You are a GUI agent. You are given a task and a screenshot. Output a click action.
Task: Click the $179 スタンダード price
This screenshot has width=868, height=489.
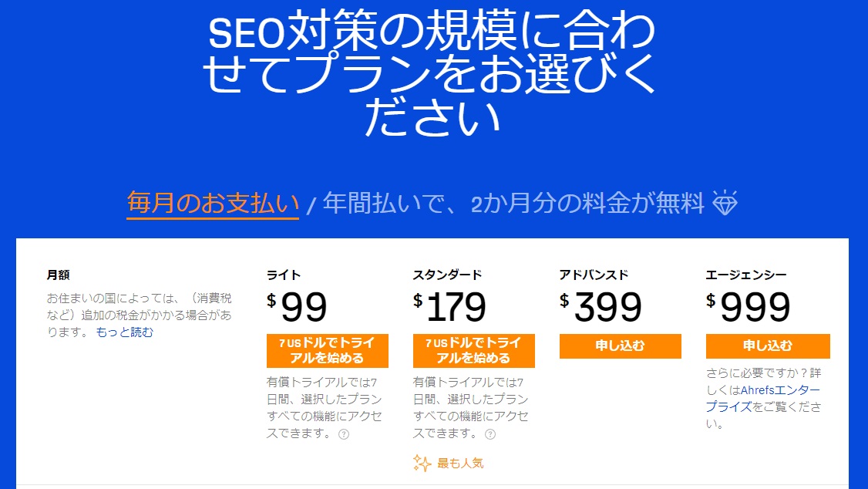(449, 307)
